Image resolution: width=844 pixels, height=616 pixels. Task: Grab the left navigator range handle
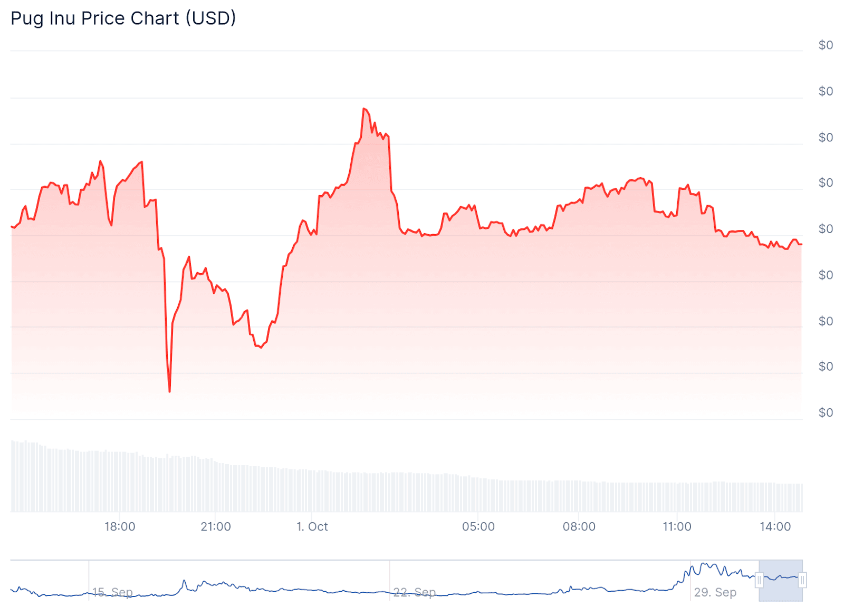click(759, 580)
